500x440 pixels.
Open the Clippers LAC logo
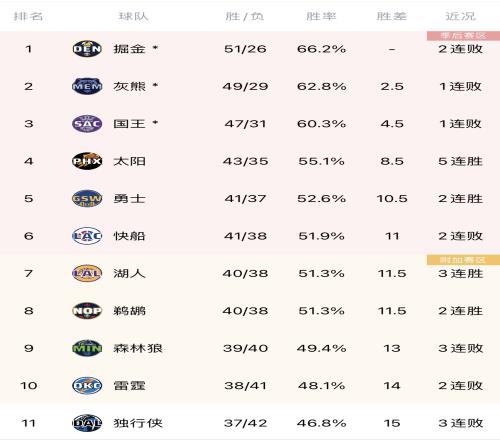pos(87,236)
